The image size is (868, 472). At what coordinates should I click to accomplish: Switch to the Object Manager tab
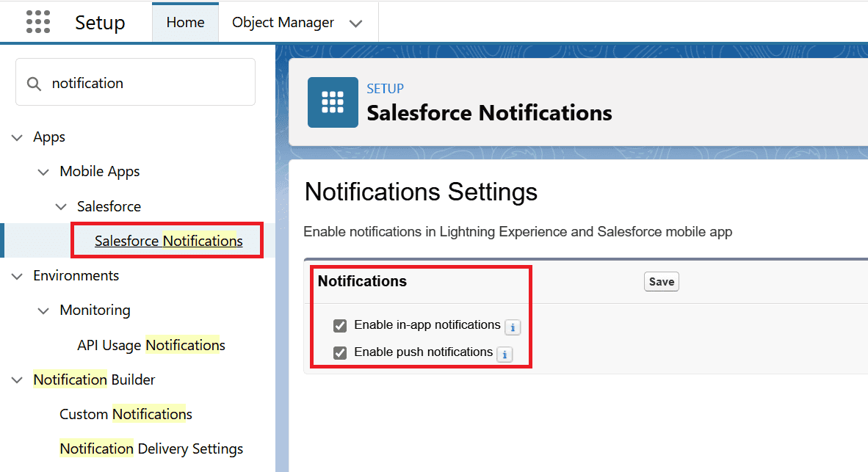click(x=283, y=22)
